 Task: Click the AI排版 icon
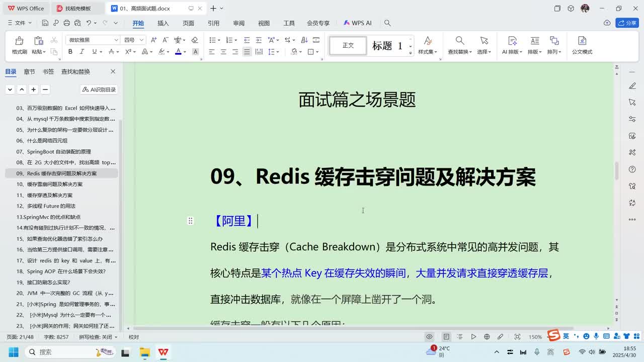(513, 41)
